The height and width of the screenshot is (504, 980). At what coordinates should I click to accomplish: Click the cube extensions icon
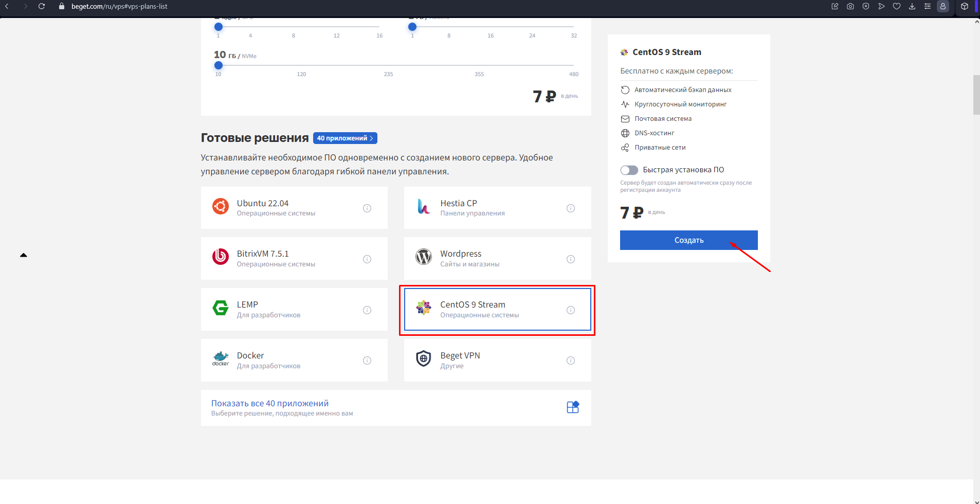(965, 6)
